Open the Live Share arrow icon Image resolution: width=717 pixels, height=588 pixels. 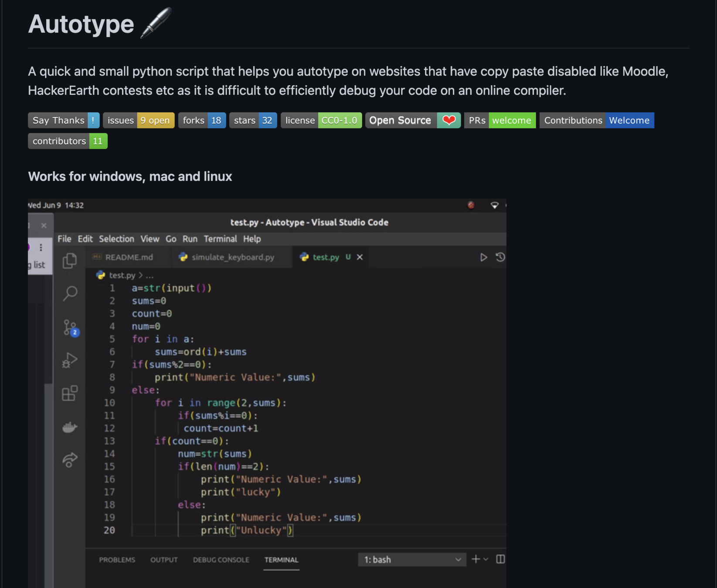(70, 460)
